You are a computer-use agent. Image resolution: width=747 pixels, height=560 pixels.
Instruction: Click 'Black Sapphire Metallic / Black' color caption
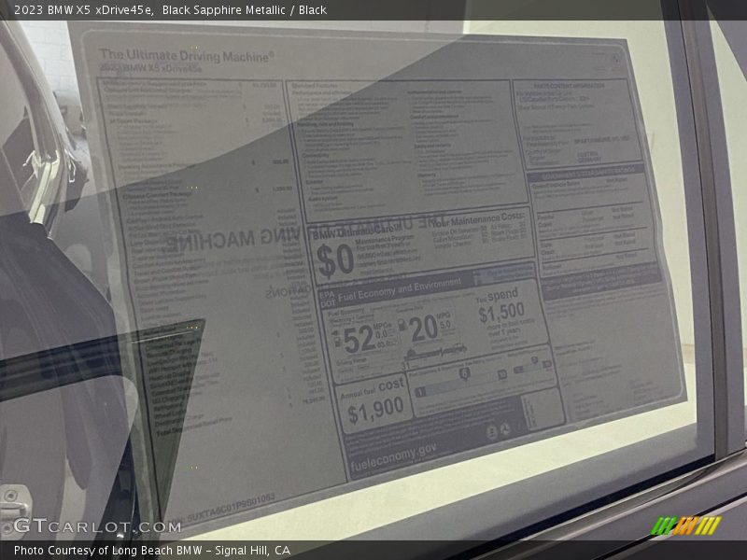245,10
